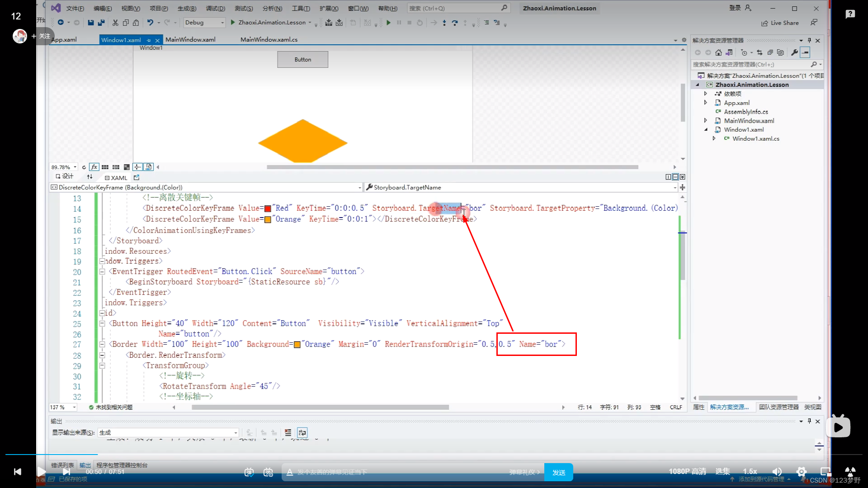Click the 属性 tab below Solution Explorer

[698, 407]
